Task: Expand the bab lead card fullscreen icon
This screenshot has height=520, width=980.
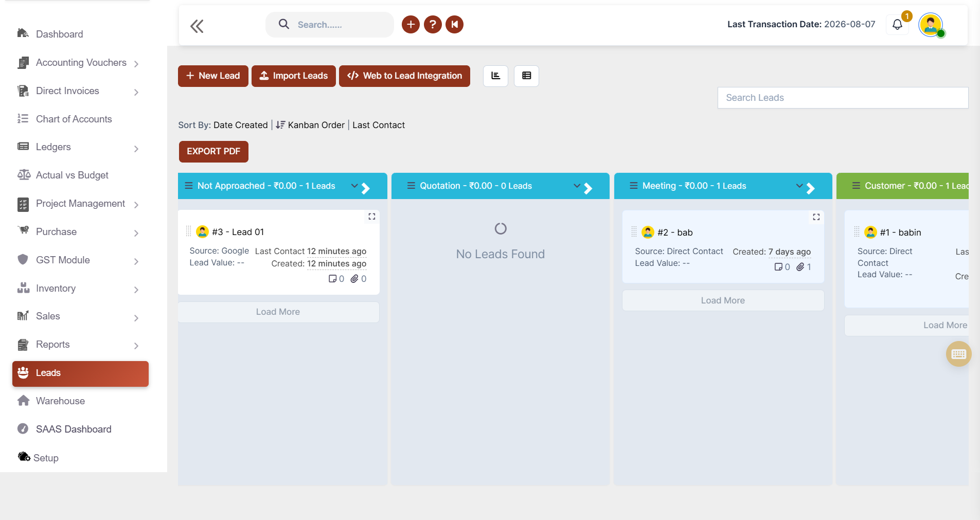Action: click(x=816, y=217)
